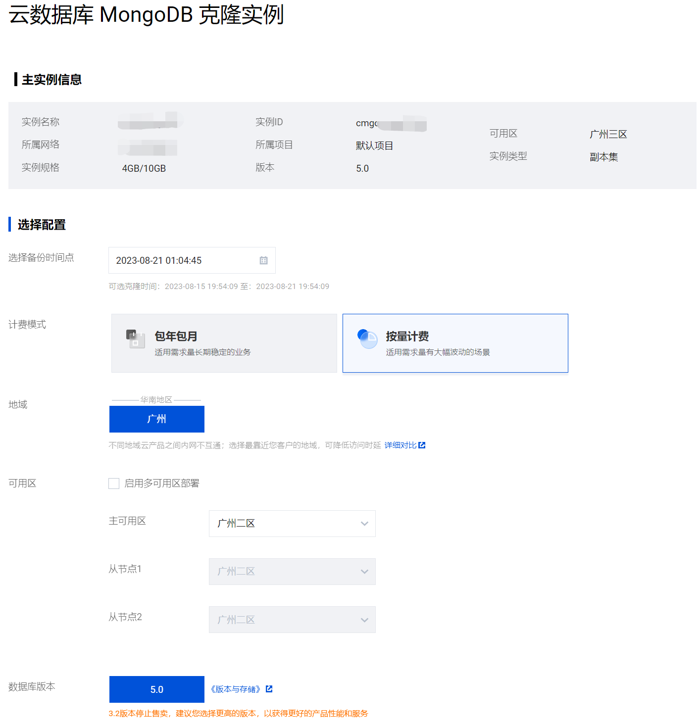Click the 3.2版本停止售卖 warning text
Image resolution: width=700 pixels, height=728 pixels.
[x=239, y=713]
